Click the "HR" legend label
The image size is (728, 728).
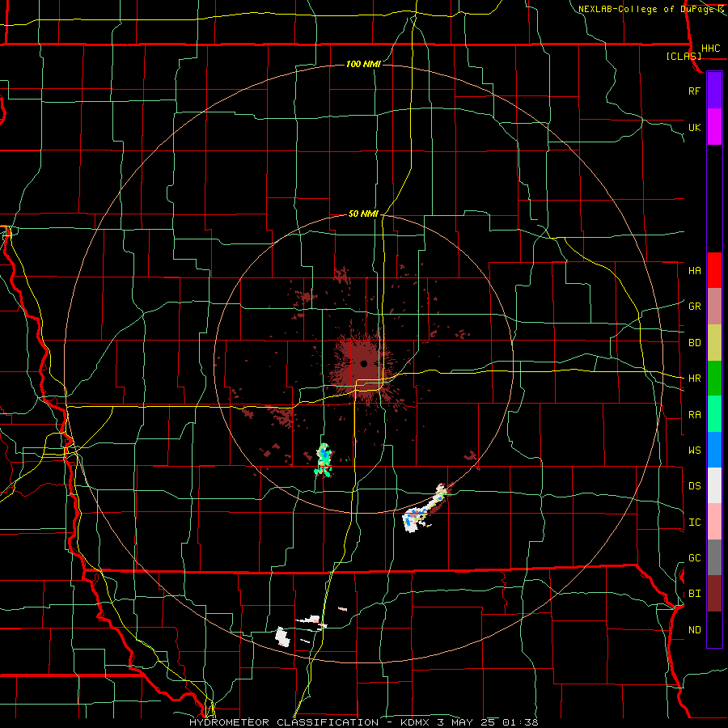click(x=694, y=379)
